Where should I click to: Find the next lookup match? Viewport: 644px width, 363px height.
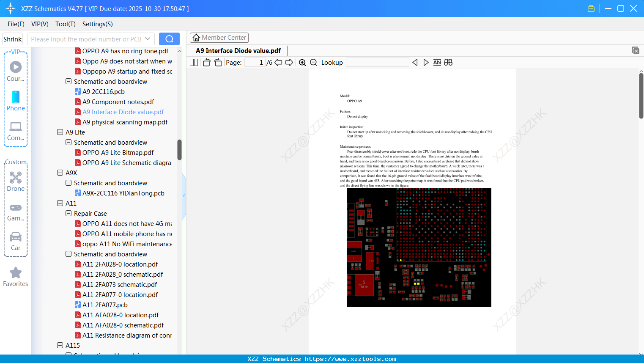[x=426, y=63]
